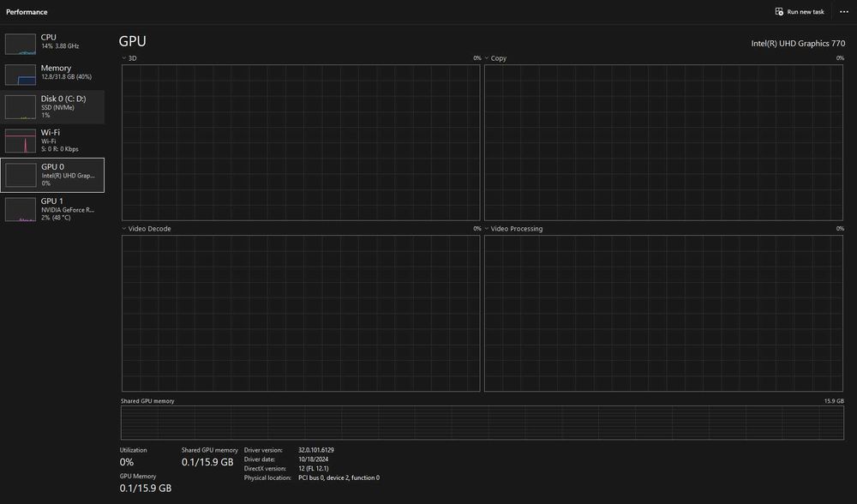Switch to the GPU 1 NVIDIA GeForce item

click(52, 209)
